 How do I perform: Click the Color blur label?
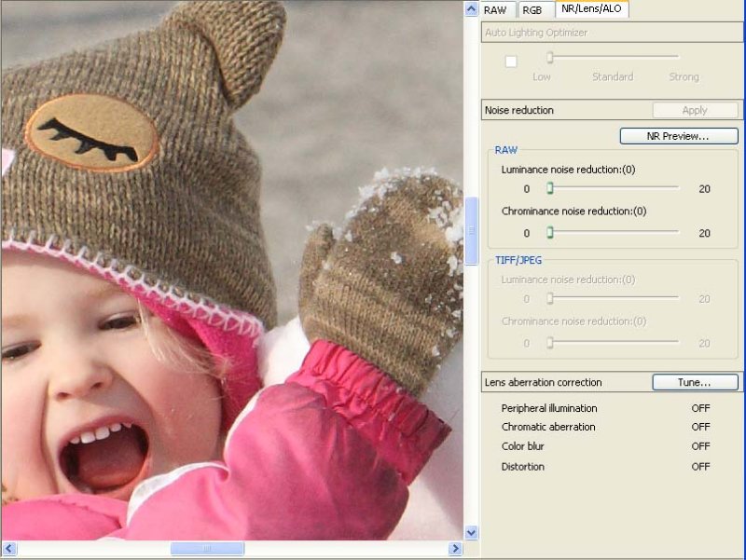click(x=522, y=446)
